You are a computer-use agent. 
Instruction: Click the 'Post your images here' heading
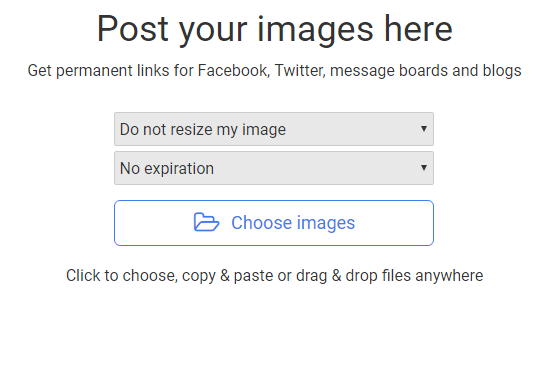(275, 29)
